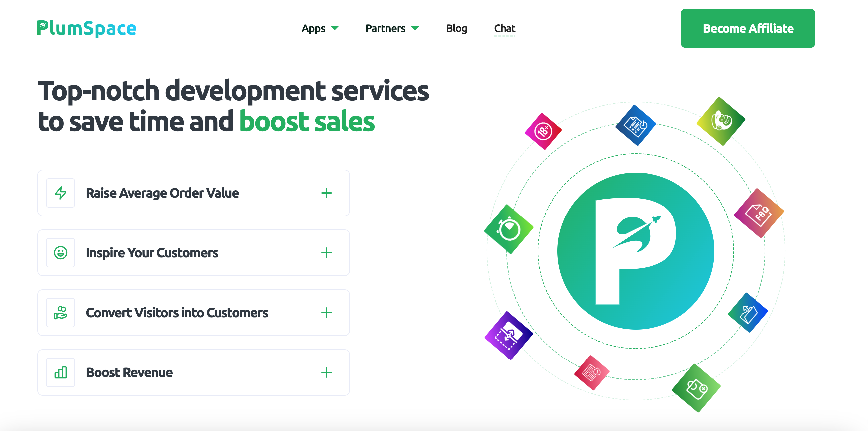Open the blue folder export app icon

coord(749,313)
